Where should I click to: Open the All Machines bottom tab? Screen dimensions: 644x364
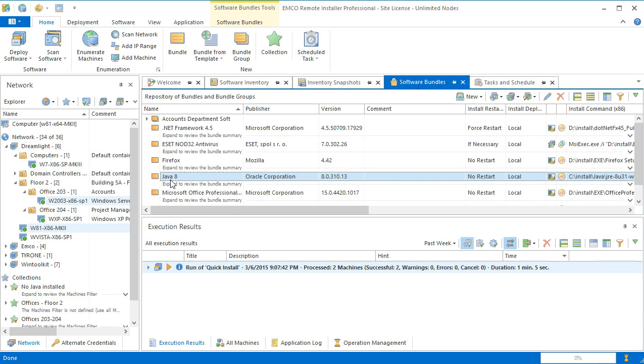(x=237, y=343)
